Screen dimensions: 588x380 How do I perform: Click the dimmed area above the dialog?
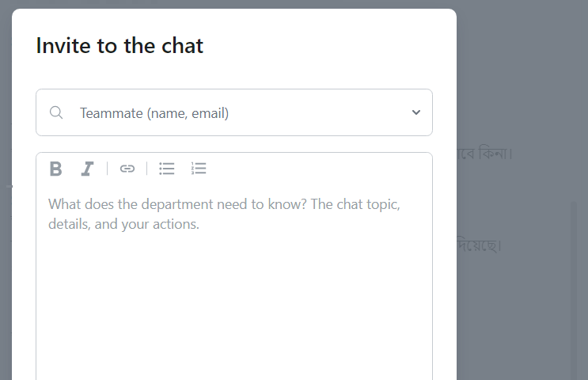click(x=234, y=4)
